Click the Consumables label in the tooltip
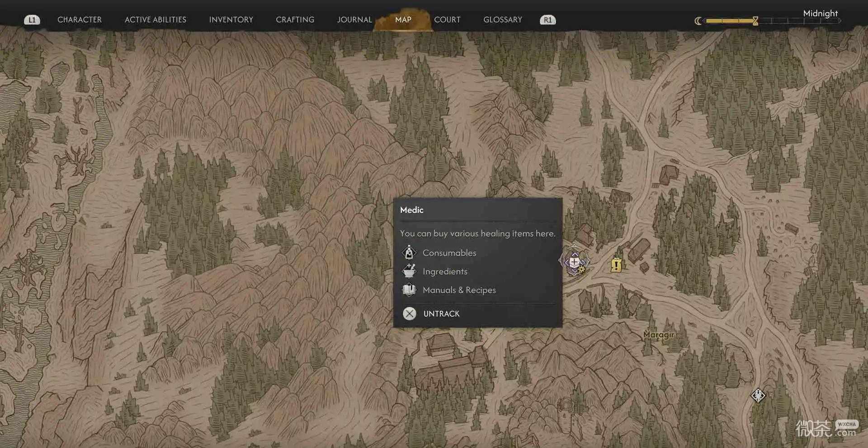868x448 pixels. (x=449, y=253)
